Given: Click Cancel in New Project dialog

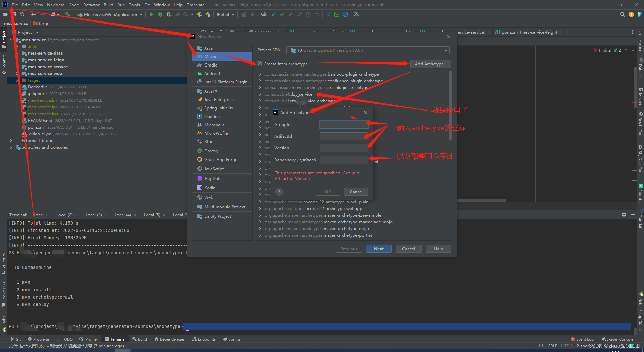Looking at the screenshot, I should (x=408, y=249).
